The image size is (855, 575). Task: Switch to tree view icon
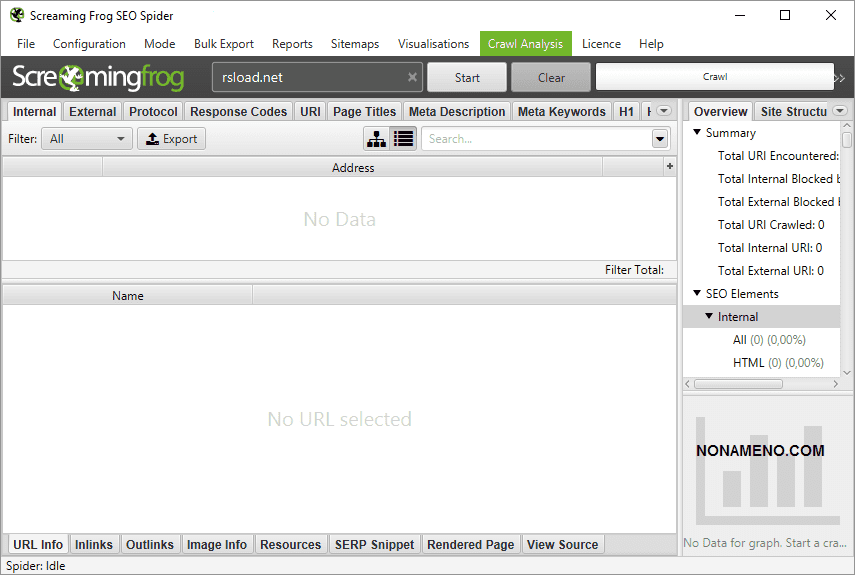click(x=376, y=139)
